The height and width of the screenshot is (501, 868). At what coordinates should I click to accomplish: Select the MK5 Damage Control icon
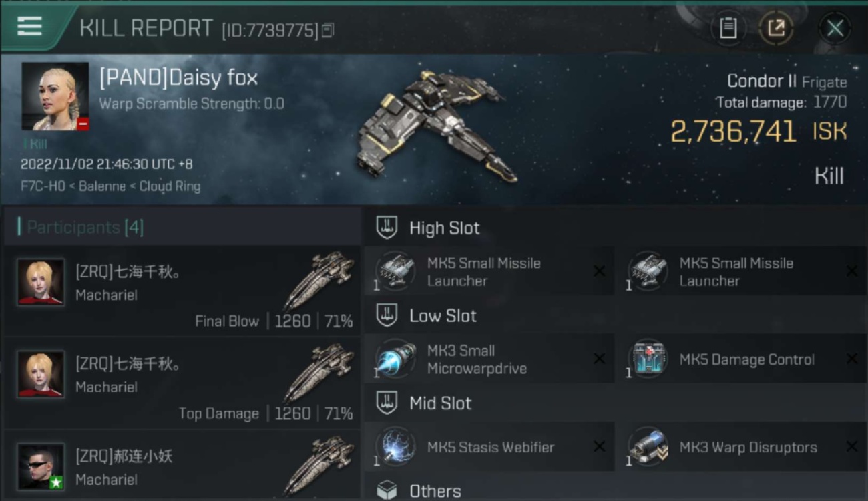click(x=648, y=359)
